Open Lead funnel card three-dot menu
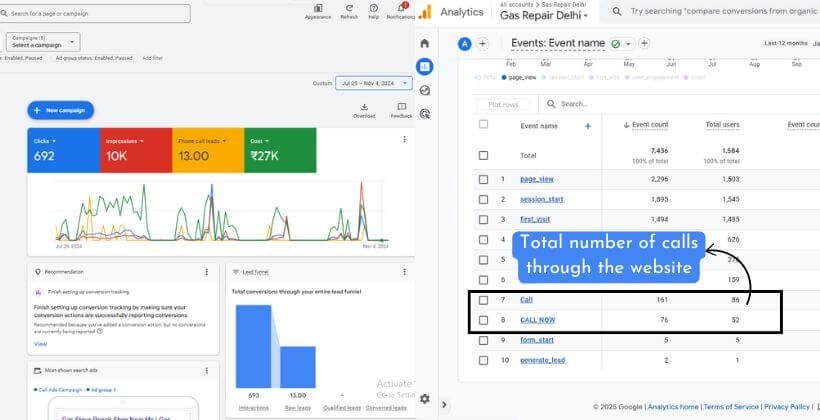 404,272
